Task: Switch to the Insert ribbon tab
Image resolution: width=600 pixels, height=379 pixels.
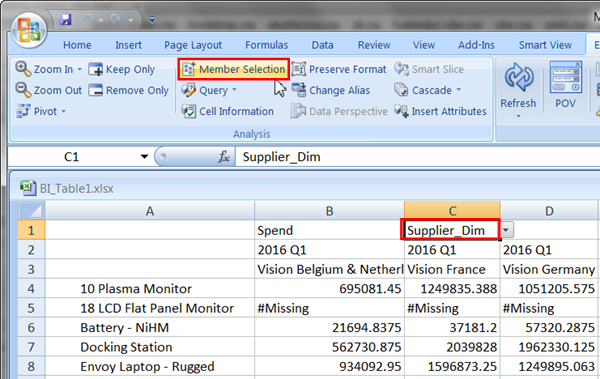Action: point(129,45)
